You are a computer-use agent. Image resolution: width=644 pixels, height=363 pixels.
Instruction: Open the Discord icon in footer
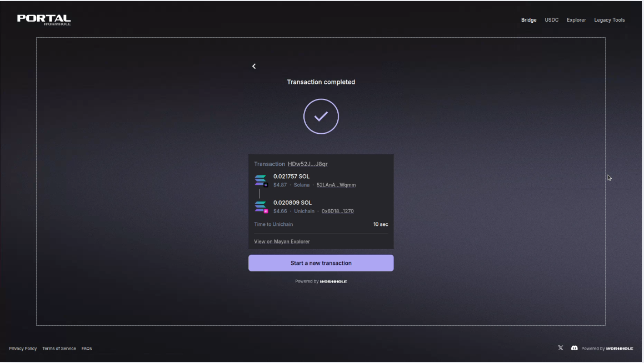tap(574, 348)
